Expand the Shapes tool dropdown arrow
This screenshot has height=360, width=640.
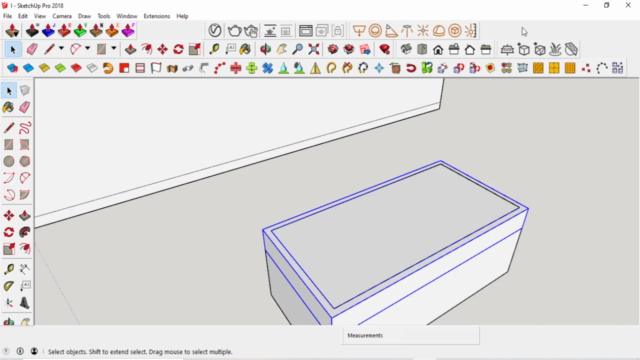113,49
